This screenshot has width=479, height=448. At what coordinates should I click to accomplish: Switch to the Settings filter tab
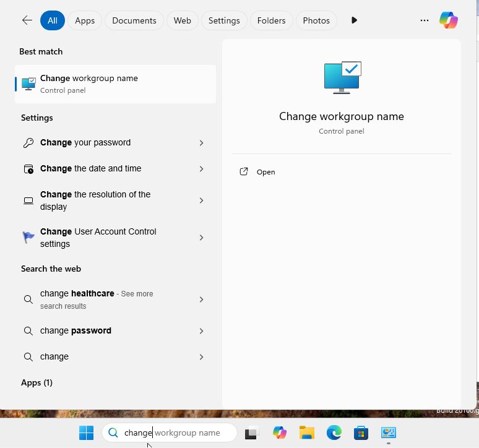pyautogui.click(x=224, y=20)
